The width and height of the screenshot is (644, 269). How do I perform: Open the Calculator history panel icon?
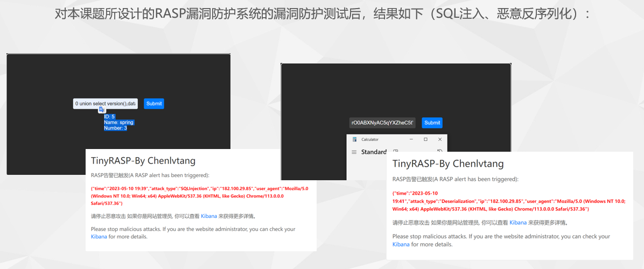439,152
